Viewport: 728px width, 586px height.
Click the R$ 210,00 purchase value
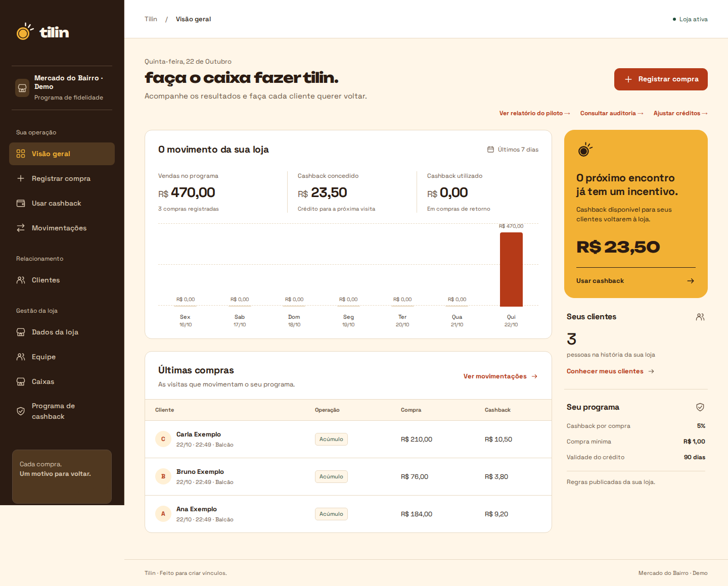417,439
